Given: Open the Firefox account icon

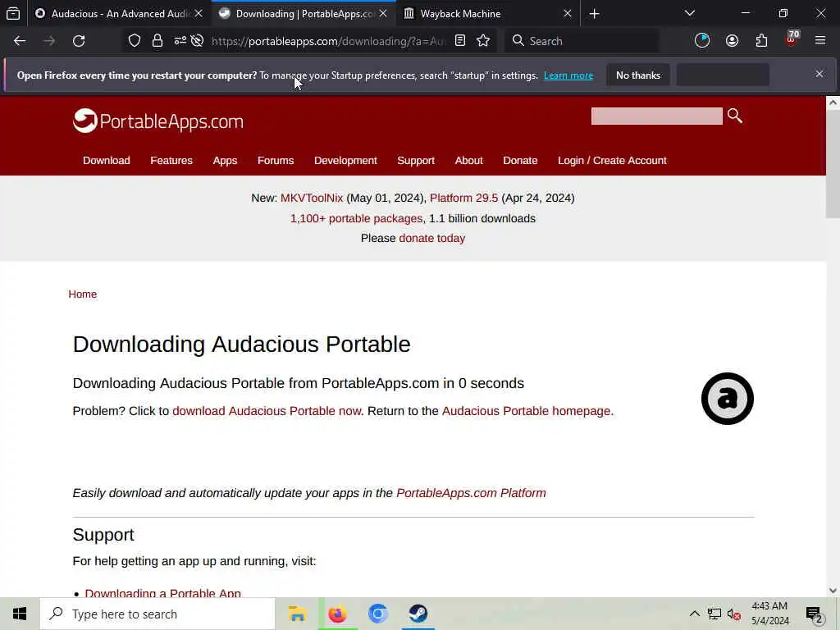Looking at the screenshot, I should [x=732, y=41].
